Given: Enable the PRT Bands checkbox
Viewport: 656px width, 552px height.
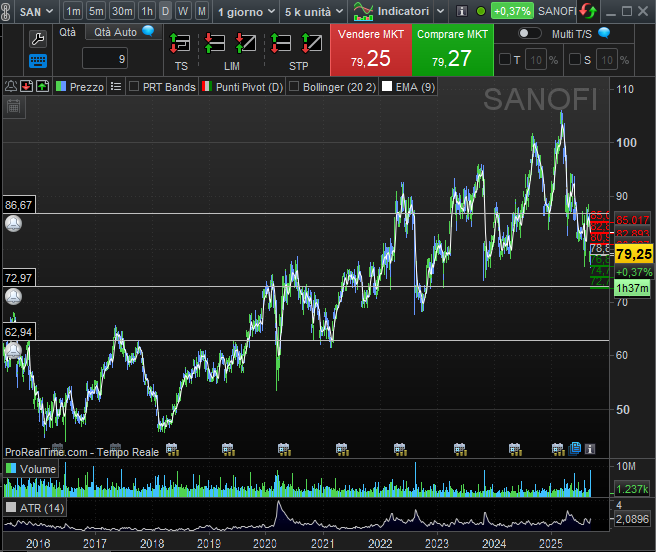Looking at the screenshot, I should (134, 87).
